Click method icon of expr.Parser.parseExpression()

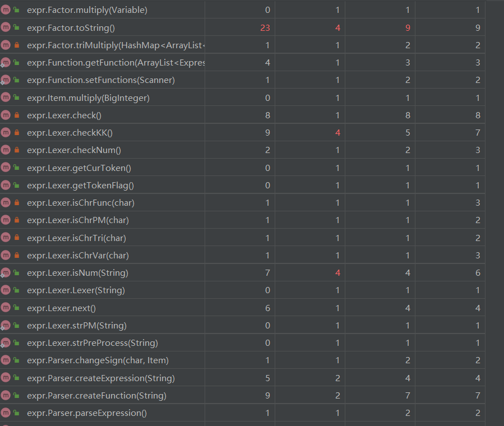tap(6, 413)
